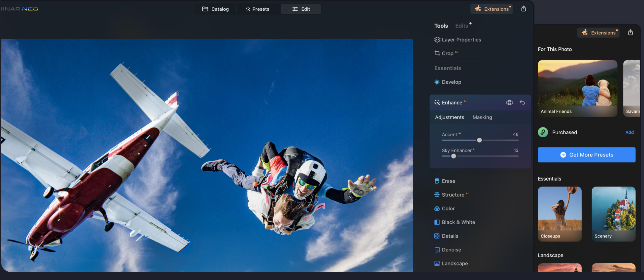Click Get More Presets button

coord(586,155)
